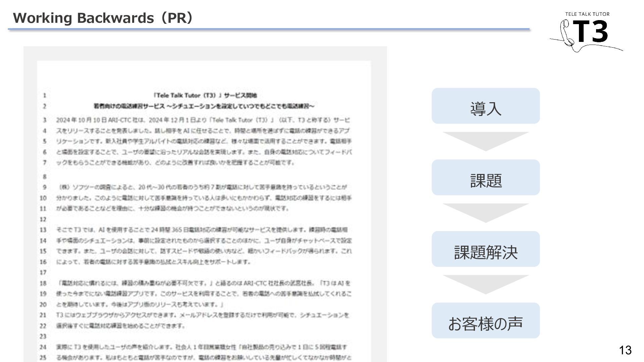The height and width of the screenshot is (362, 644).
Task: Click the slide number 13
Action: click(625, 350)
